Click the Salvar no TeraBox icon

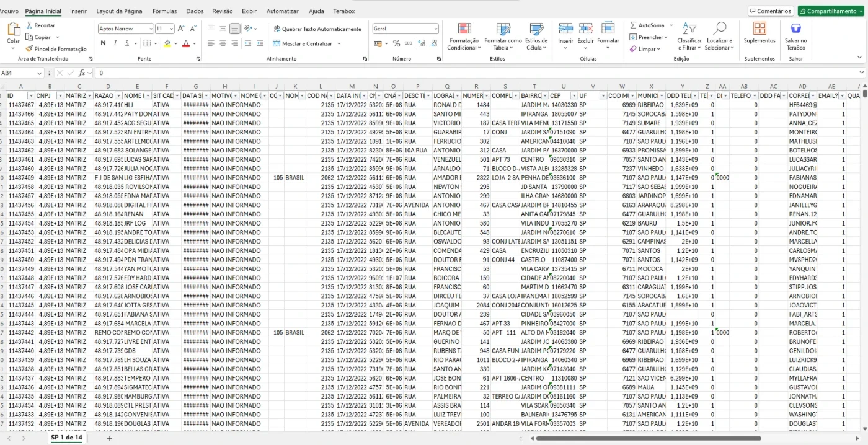click(x=796, y=29)
